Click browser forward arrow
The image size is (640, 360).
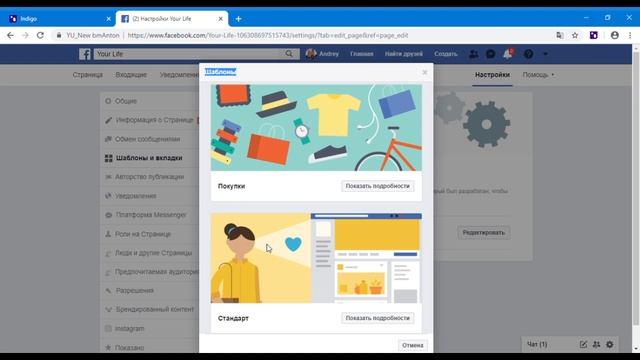click(25, 36)
